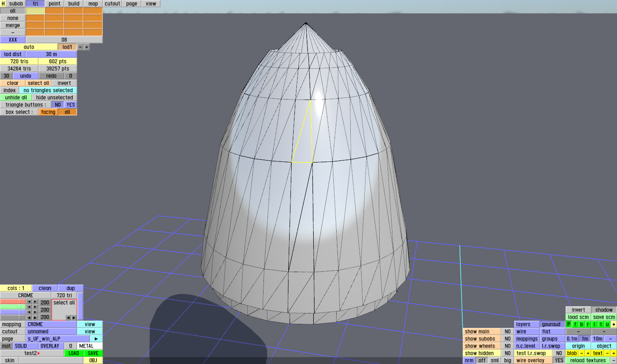Click the green SAVE button
Image resolution: width=617 pixels, height=364 pixels.
pyautogui.click(x=93, y=353)
